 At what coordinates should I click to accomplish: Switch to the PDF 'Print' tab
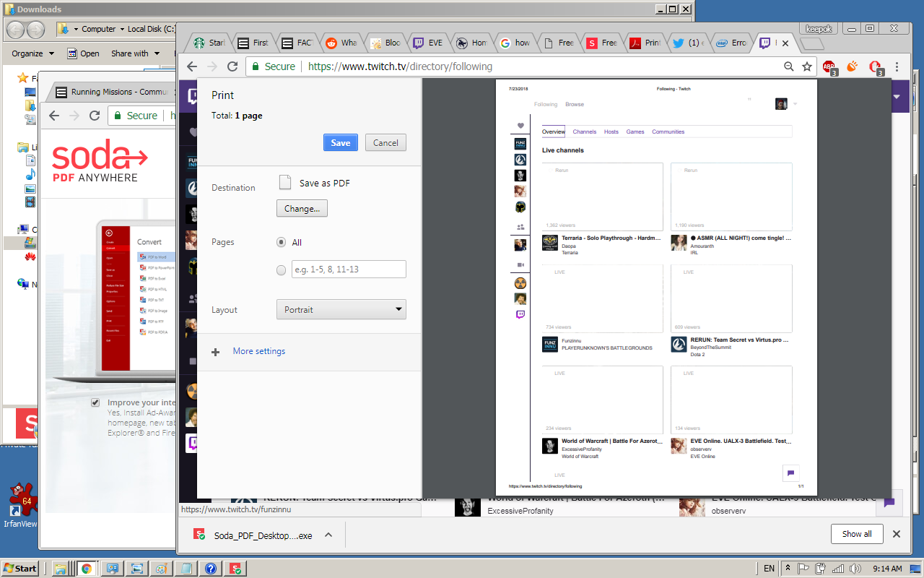click(x=645, y=43)
